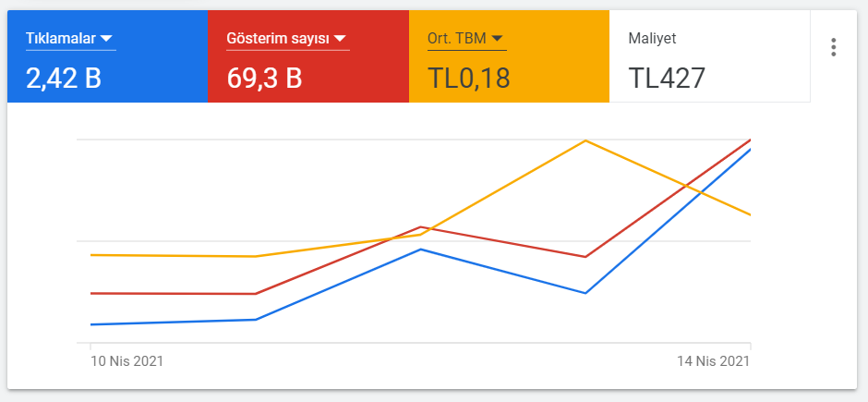Click the Tıklamalar label text
This screenshot has width=868, height=402.
coord(61,38)
